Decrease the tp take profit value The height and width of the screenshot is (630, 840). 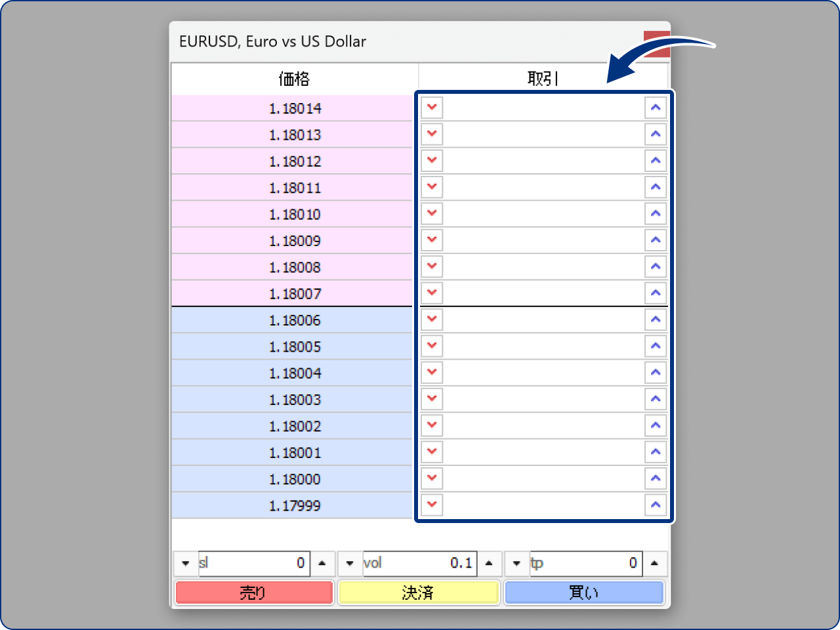pos(516,563)
